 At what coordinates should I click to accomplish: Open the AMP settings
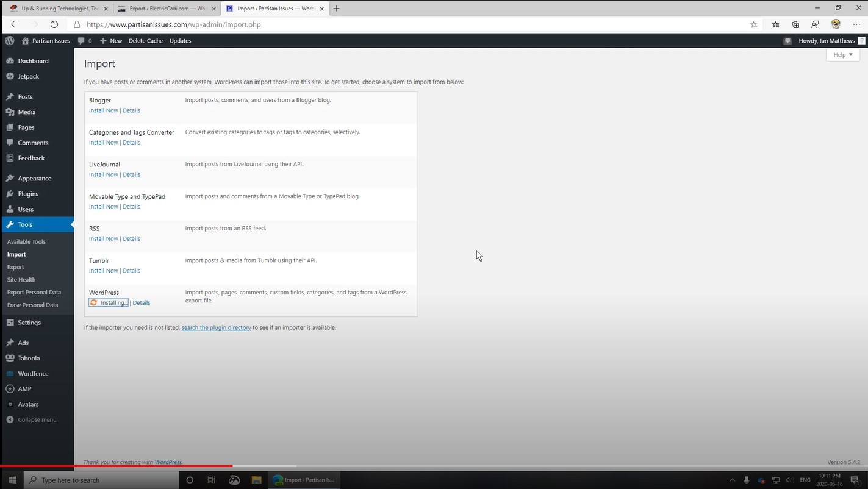coord(24,388)
